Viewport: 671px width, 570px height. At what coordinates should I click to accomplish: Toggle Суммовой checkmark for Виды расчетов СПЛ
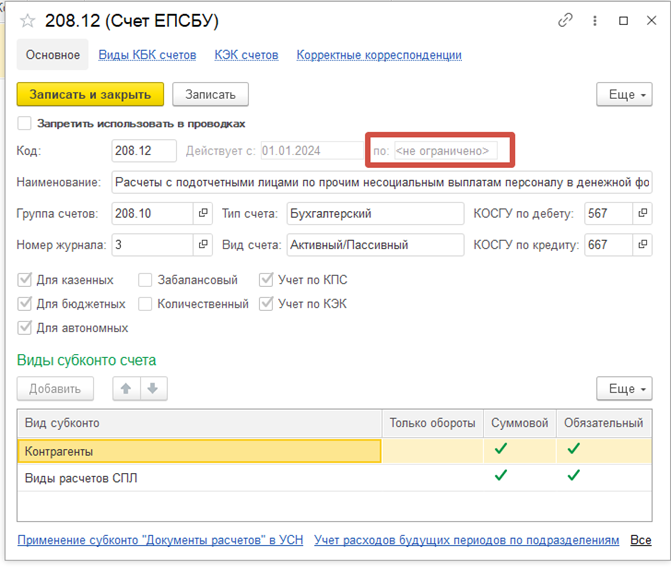[501, 475]
